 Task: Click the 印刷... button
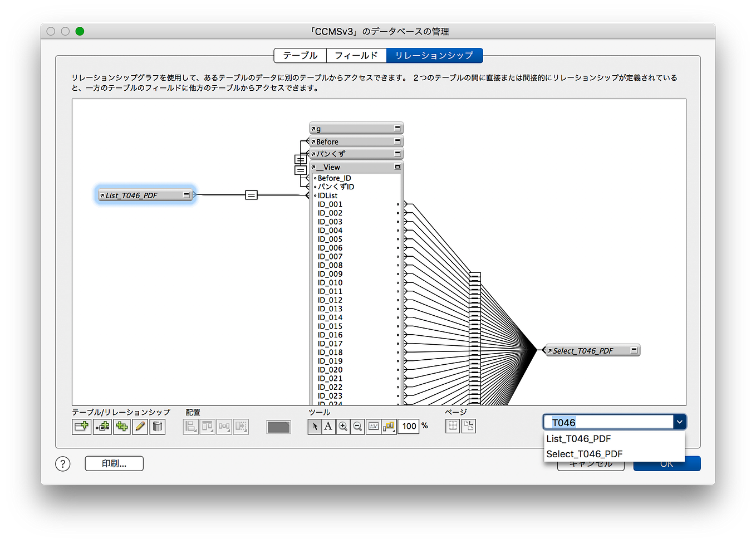(x=114, y=463)
